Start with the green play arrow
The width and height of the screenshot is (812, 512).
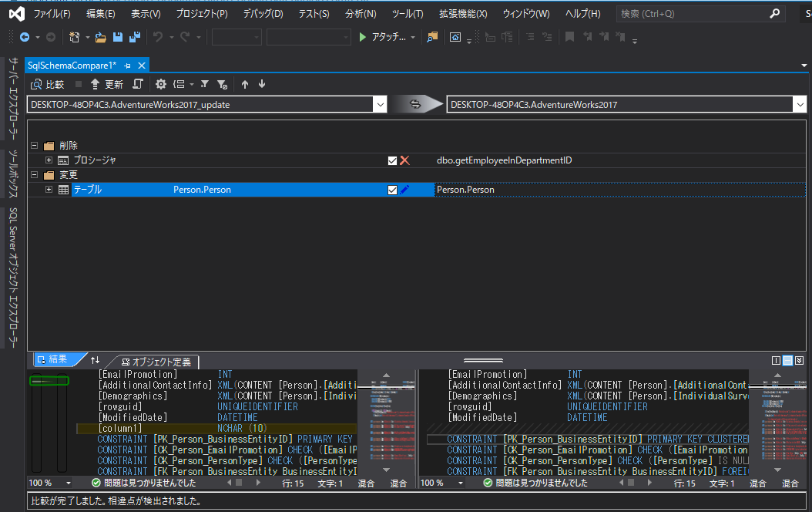363,37
